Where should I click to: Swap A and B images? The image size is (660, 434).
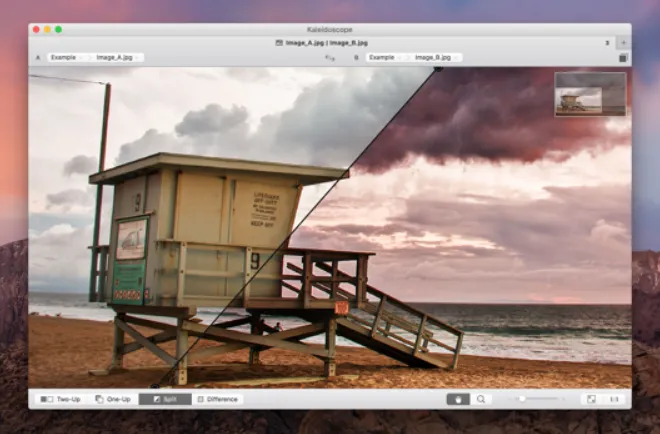point(330,58)
